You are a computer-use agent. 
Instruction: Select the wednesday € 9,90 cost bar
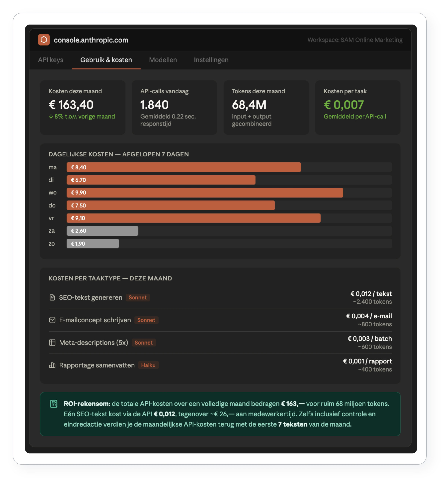point(205,193)
